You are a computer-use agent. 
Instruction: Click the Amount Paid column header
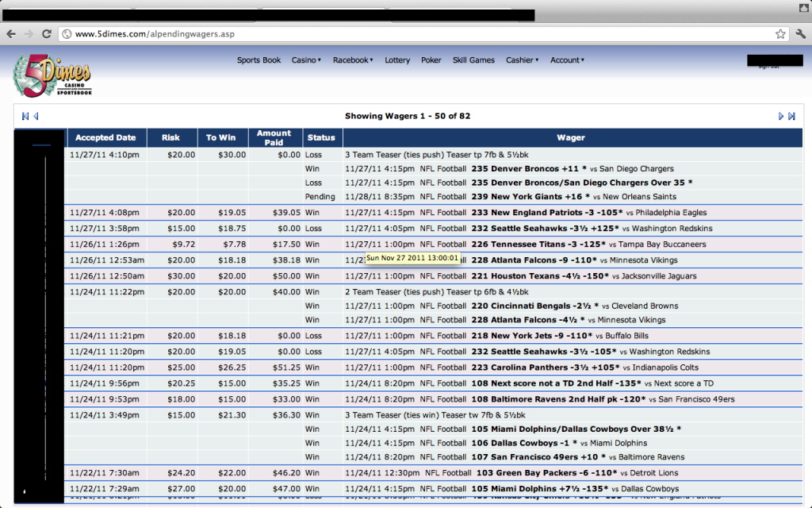pyautogui.click(x=274, y=138)
